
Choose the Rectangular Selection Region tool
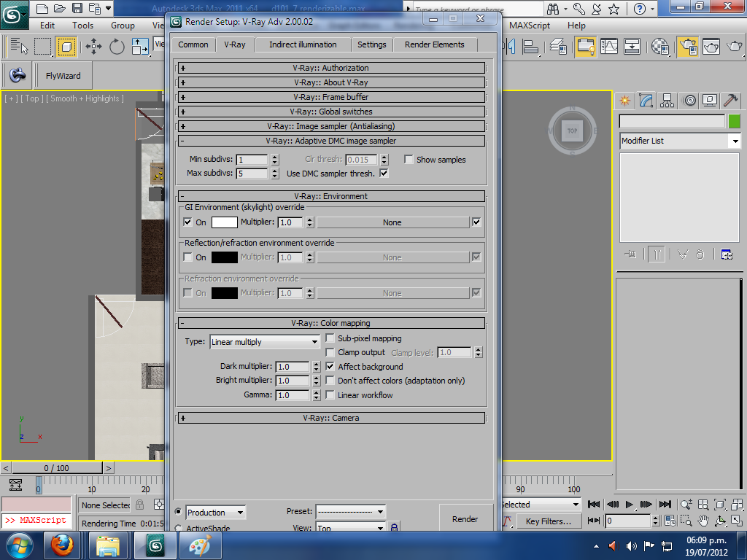42,47
